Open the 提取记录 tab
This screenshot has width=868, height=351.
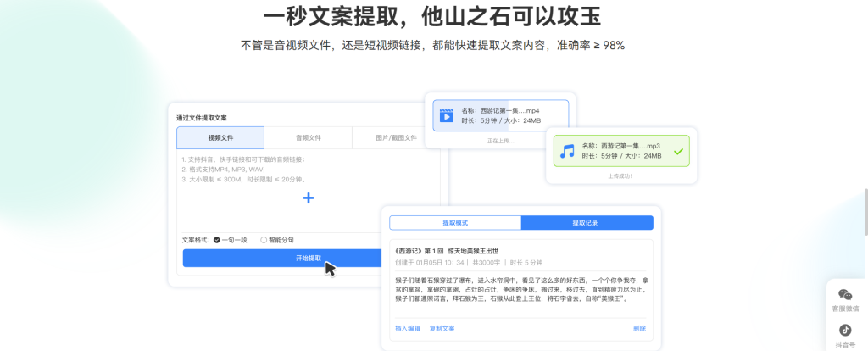[587, 223]
